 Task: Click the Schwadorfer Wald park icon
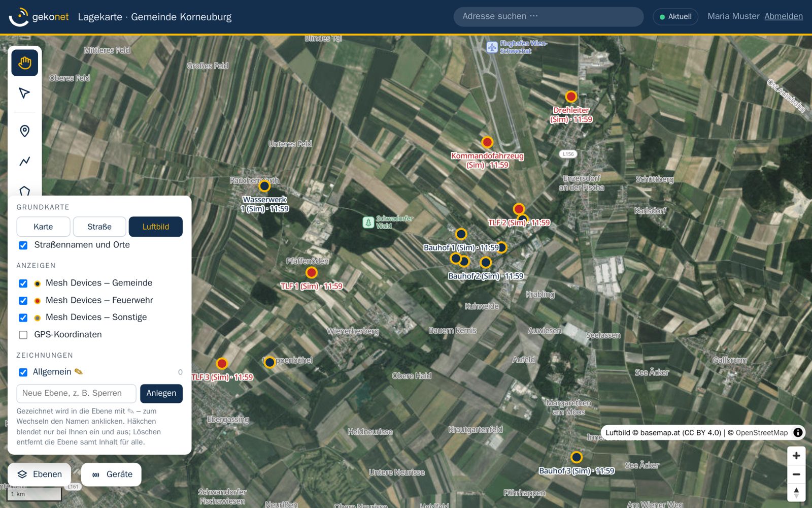(368, 222)
